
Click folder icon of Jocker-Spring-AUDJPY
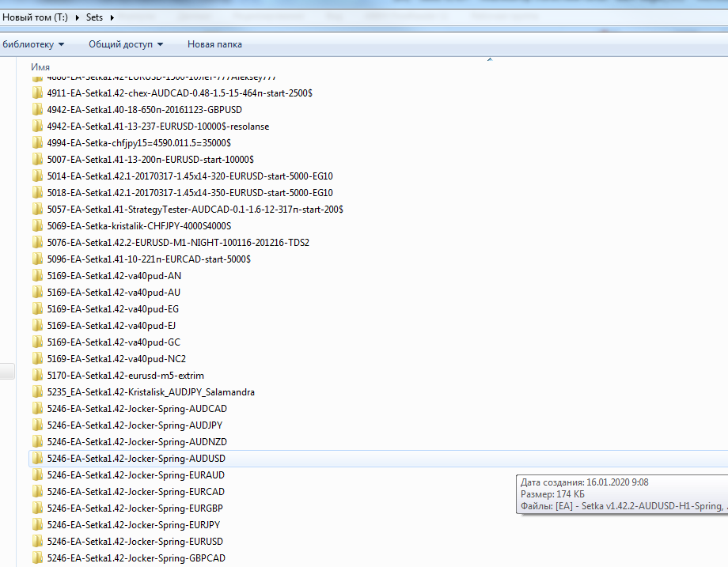tap(38, 425)
